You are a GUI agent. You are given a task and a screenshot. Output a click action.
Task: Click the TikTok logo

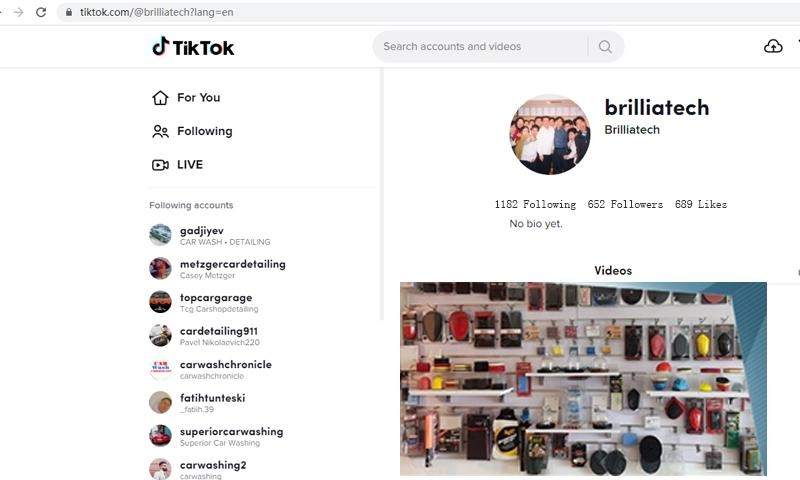coord(193,47)
